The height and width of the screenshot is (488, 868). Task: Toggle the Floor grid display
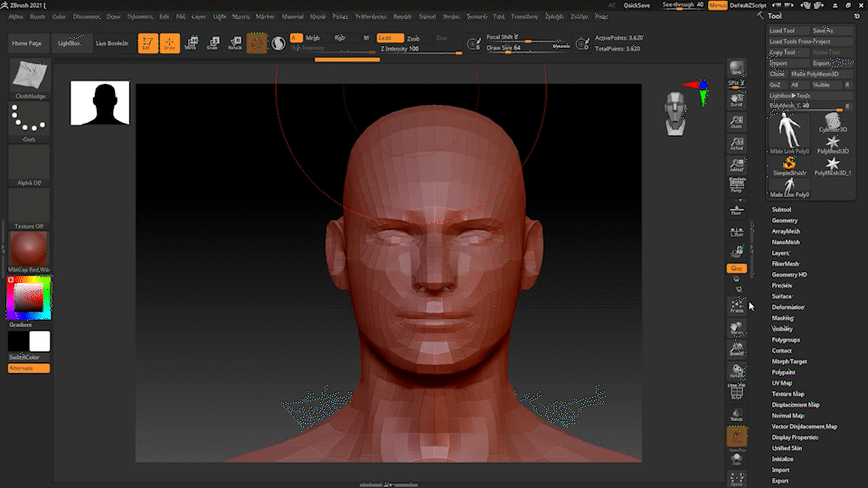[737, 211]
